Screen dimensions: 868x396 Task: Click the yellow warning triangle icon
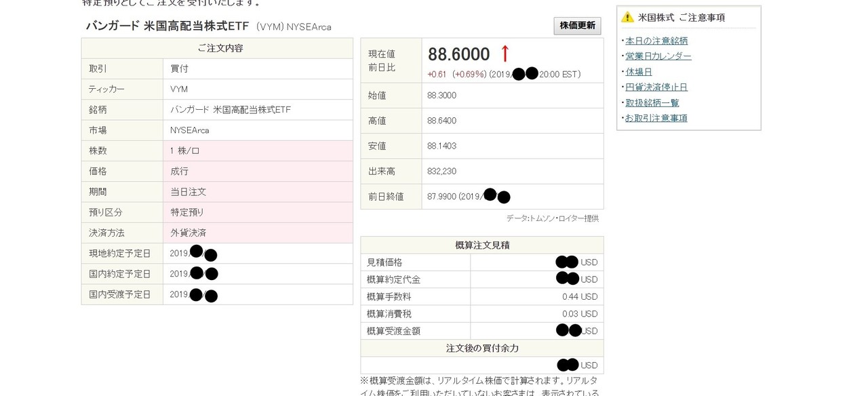(627, 17)
